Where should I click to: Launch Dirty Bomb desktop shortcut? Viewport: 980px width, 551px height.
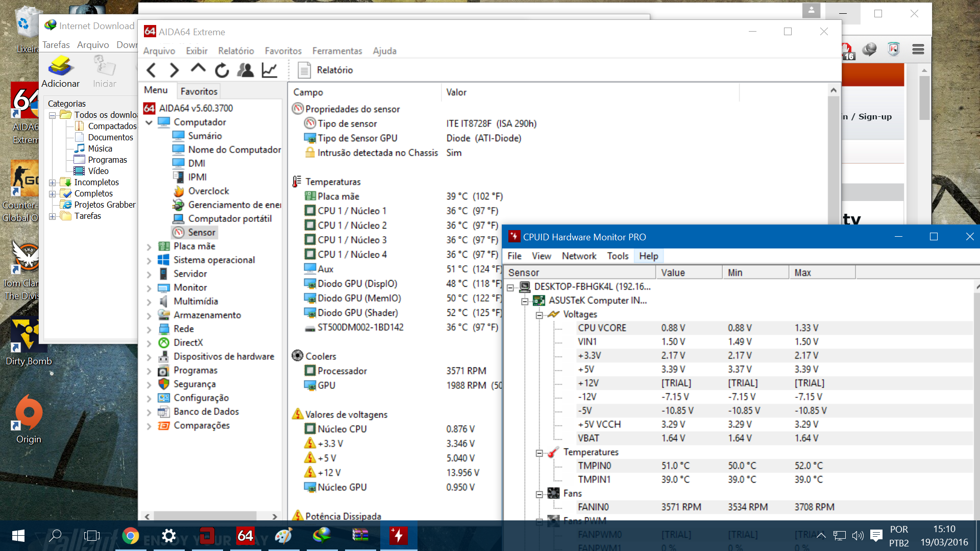28,342
